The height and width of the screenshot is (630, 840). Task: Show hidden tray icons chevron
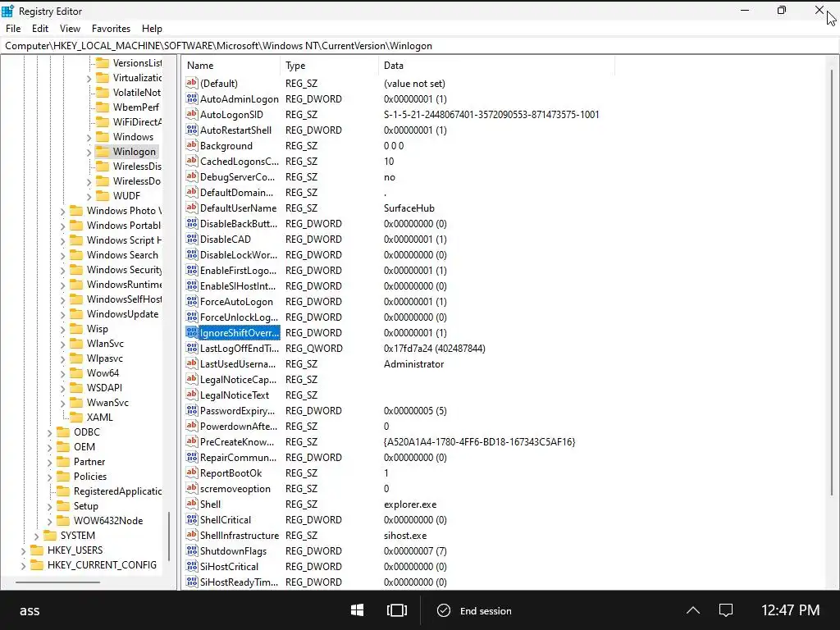pyautogui.click(x=692, y=610)
